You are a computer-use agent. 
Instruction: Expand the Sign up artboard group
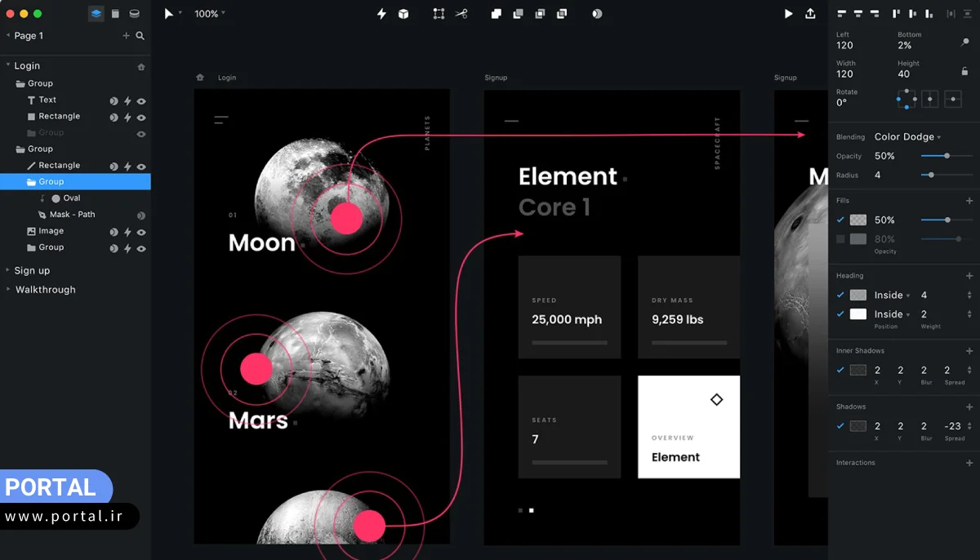point(8,271)
